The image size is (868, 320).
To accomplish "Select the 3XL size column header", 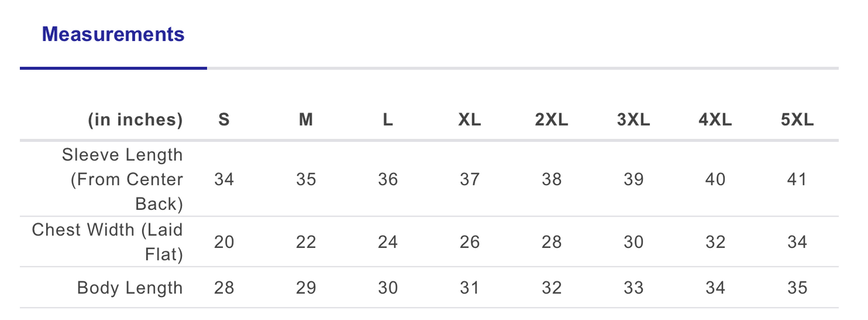I will [634, 120].
